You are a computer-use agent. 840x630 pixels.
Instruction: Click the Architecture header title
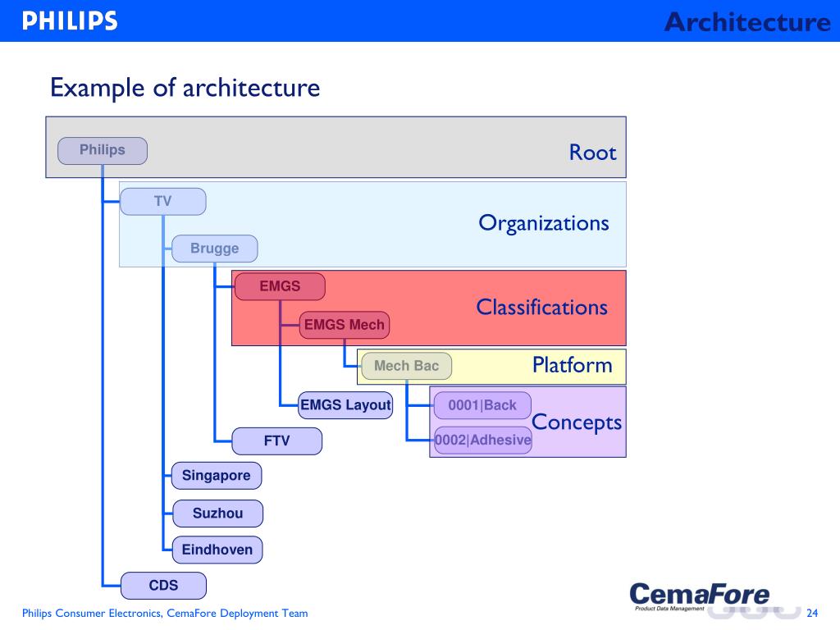coord(747,22)
